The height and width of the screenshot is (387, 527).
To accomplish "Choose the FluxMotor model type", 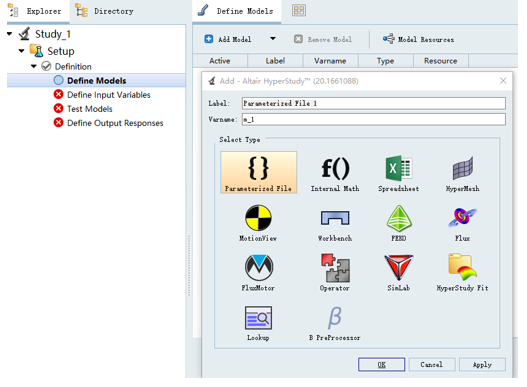I will pyautogui.click(x=258, y=273).
